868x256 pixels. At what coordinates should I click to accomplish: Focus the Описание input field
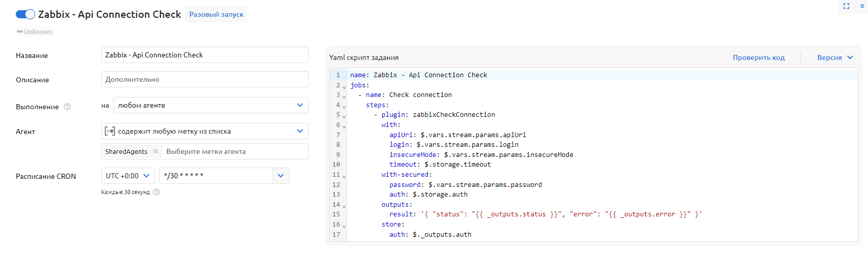click(x=205, y=79)
